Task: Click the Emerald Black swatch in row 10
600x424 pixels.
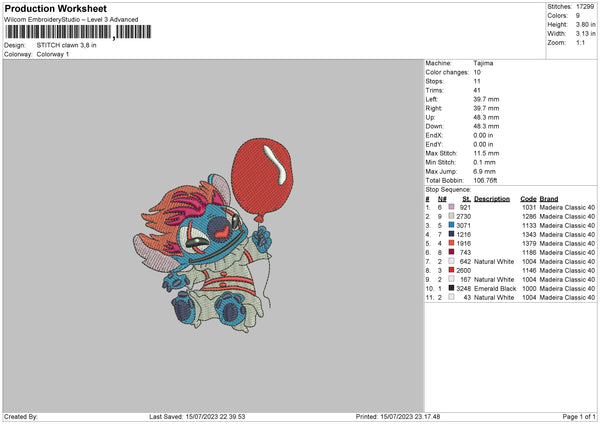Action: (451, 288)
